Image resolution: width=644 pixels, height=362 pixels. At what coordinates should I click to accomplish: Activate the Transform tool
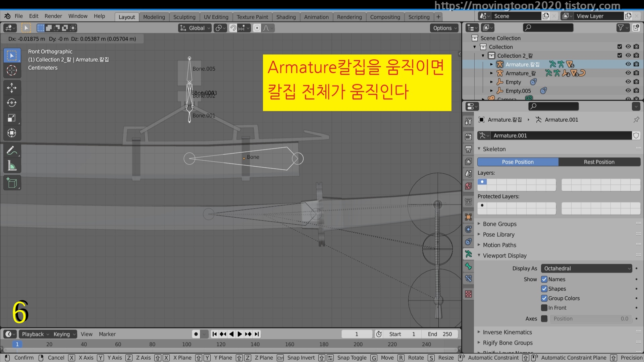pyautogui.click(x=12, y=133)
